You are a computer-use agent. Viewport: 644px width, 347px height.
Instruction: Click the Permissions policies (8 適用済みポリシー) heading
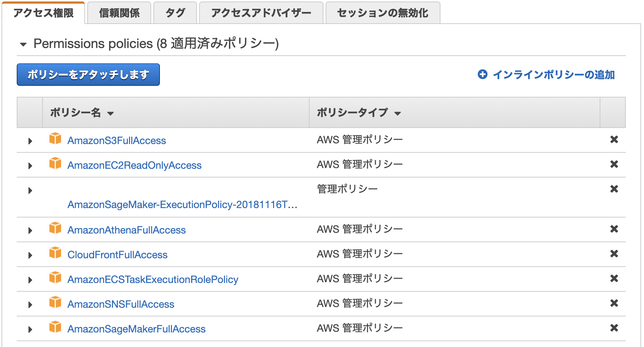tap(156, 44)
